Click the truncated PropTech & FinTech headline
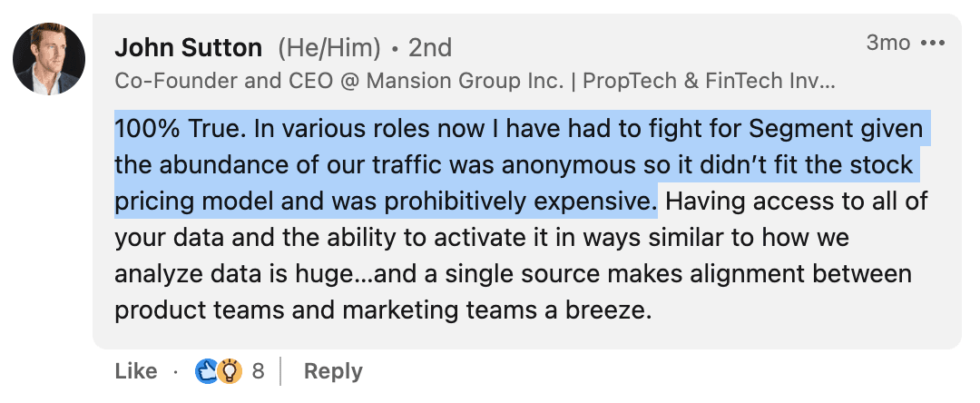Viewport: 980px width, 403px height. pos(708,81)
